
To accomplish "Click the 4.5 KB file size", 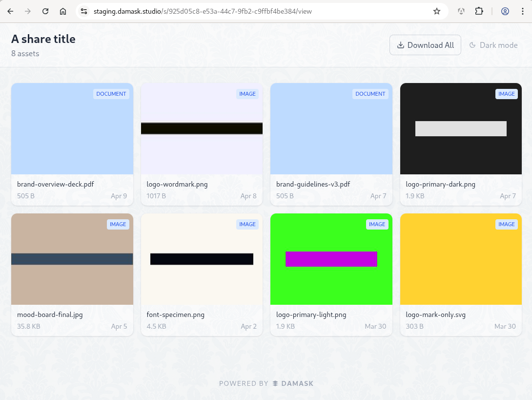I will coord(156,326).
